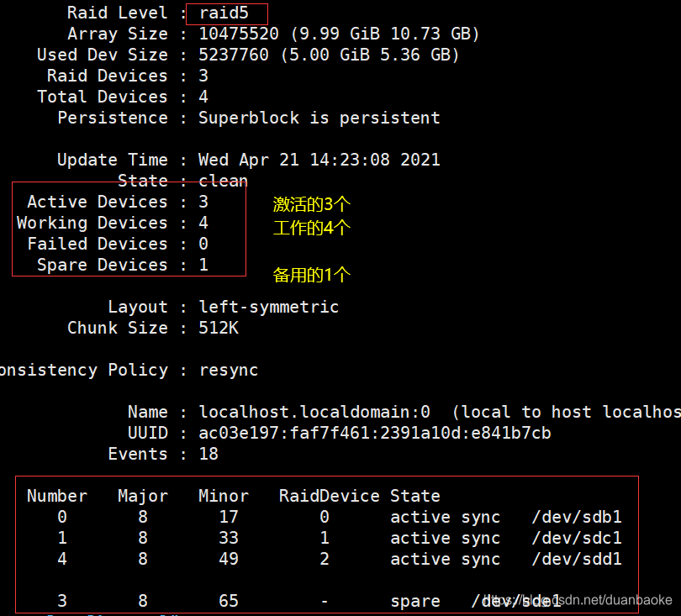Click the Name value 'localhost.localdomain:0'

coord(314,412)
